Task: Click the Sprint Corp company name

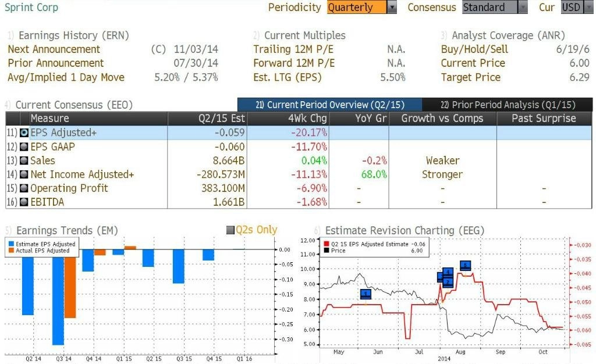Action: click(x=31, y=7)
